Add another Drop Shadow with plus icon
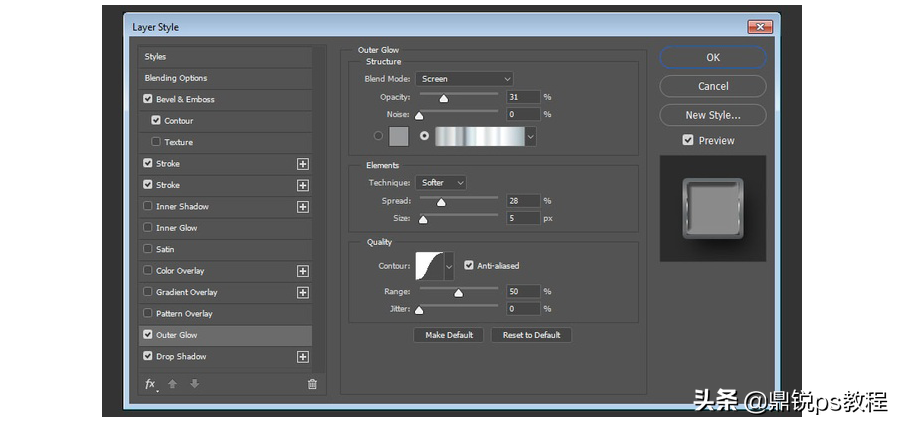900x426 pixels. point(303,357)
